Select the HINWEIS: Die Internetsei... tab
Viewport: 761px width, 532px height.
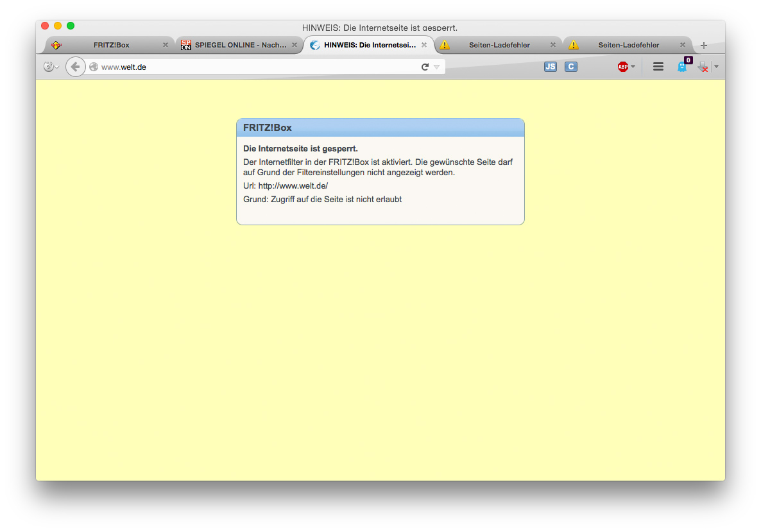(x=369, y=45)
